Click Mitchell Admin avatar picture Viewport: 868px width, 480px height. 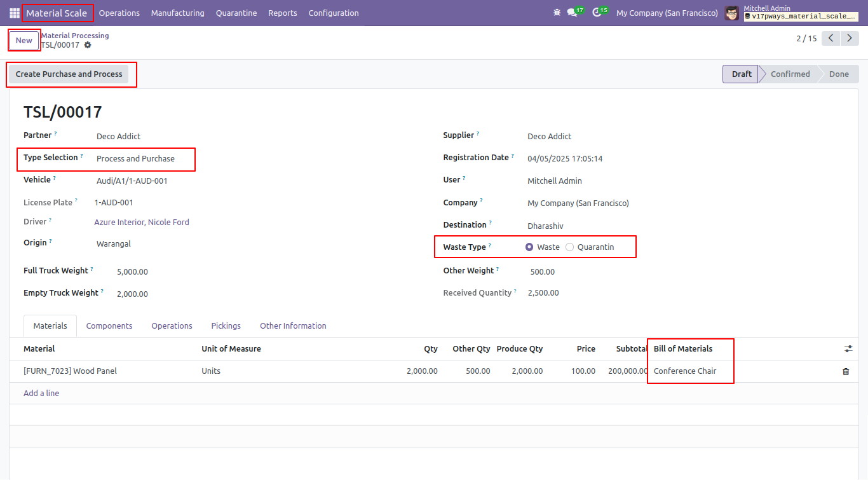(x=732, y=13)
